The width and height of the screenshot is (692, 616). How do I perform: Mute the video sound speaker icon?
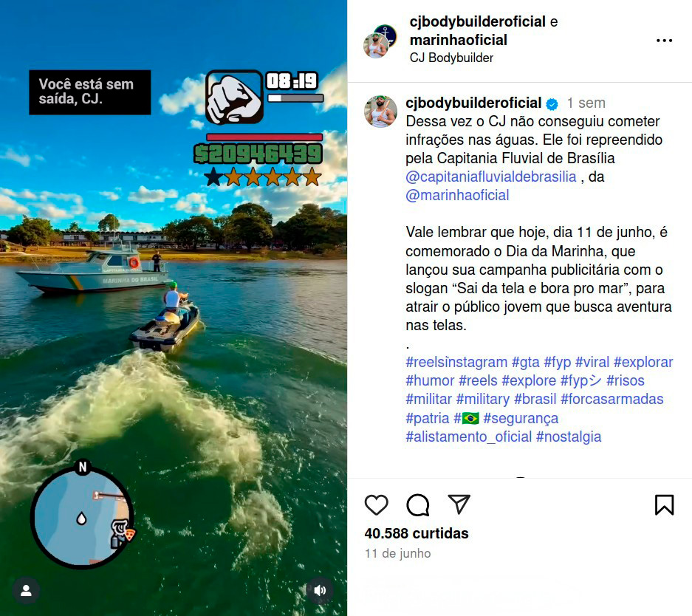[x=320, y=590]
